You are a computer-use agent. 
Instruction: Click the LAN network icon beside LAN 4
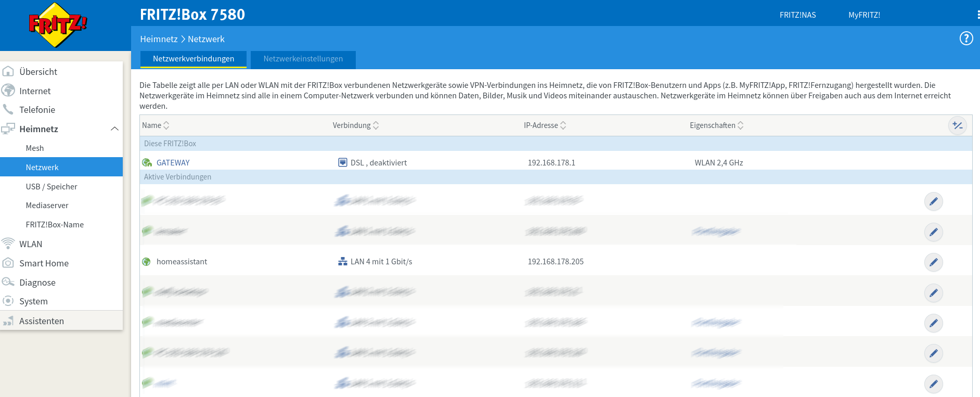tap(342, 262)
